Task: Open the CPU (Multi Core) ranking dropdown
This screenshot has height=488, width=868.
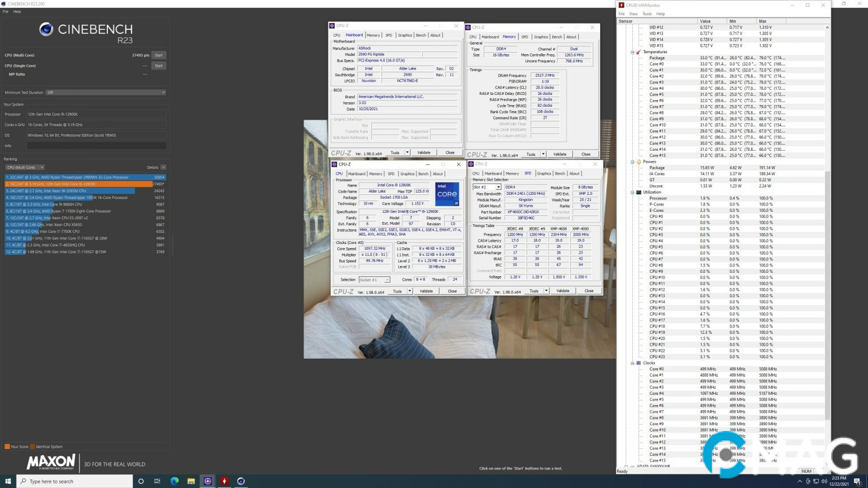Action: (x=25, y=167)
